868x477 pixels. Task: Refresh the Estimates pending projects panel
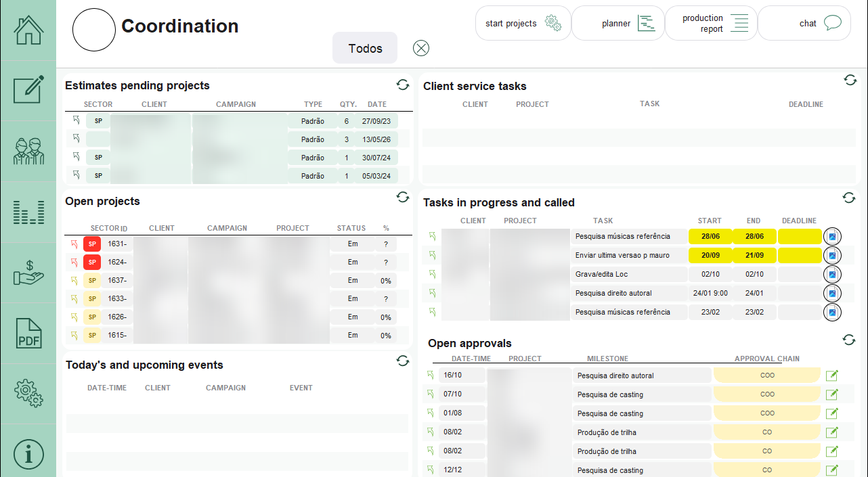click(403, 85)
